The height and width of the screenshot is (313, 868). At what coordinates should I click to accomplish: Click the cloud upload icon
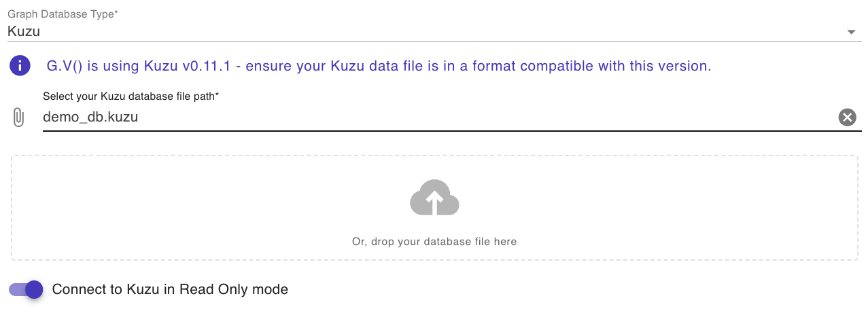(x=434, y=198)
